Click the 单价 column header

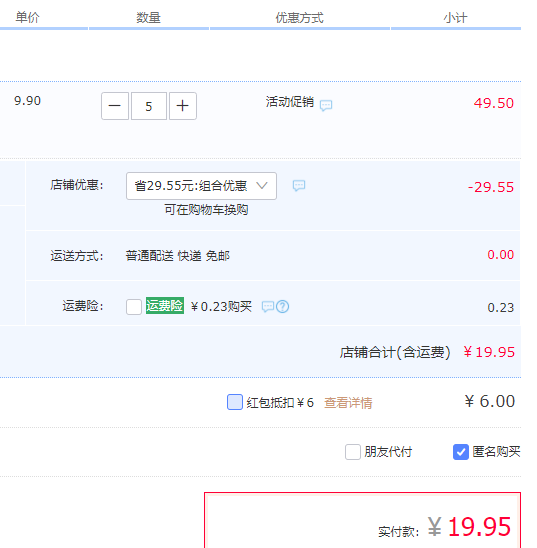point(28,17)
